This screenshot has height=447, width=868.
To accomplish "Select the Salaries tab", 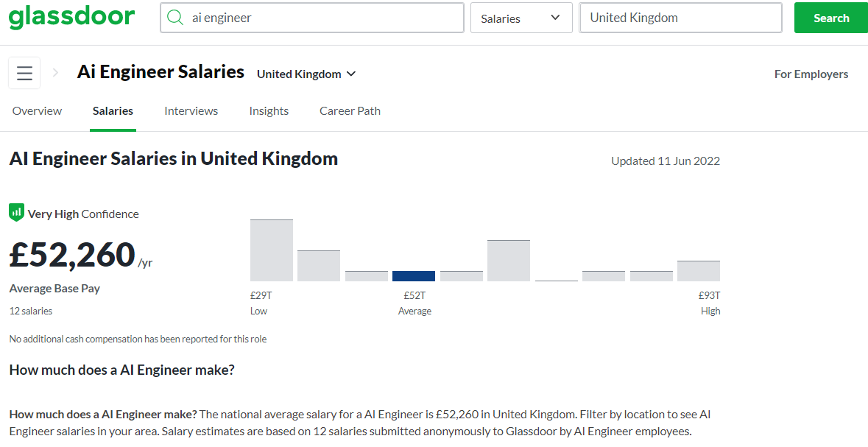I will (113, 111).
